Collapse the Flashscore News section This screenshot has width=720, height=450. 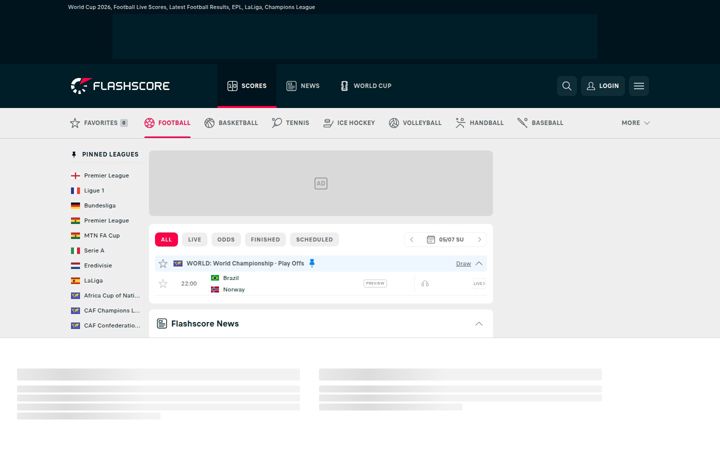[479, 324]
